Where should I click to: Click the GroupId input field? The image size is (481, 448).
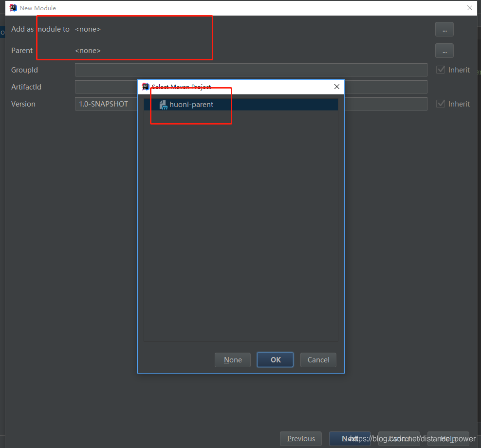(251, 70)
